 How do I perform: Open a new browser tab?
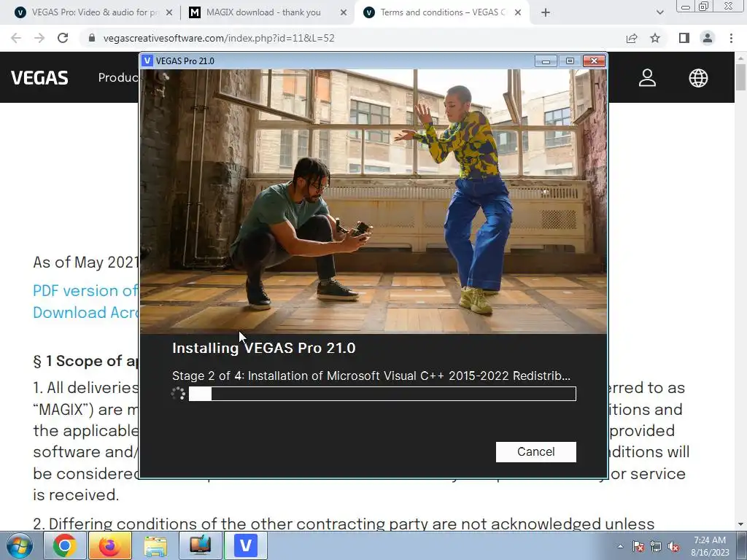(546, 13)
